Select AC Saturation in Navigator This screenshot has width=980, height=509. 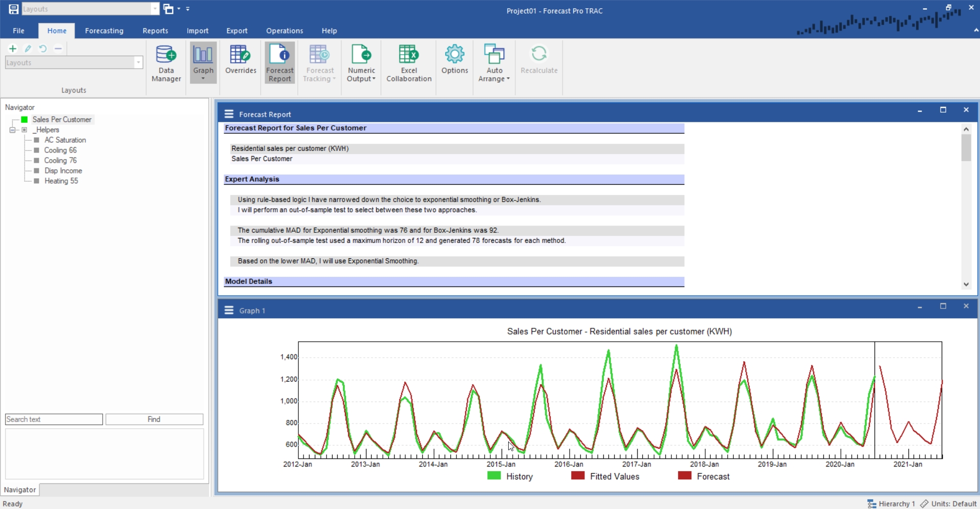point(65,140)
